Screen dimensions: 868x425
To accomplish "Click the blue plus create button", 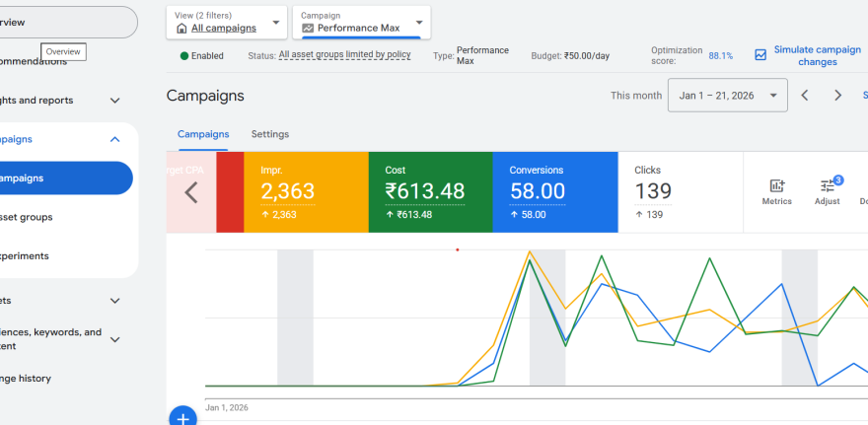I will pyautogui.click(x=182, y=418).
